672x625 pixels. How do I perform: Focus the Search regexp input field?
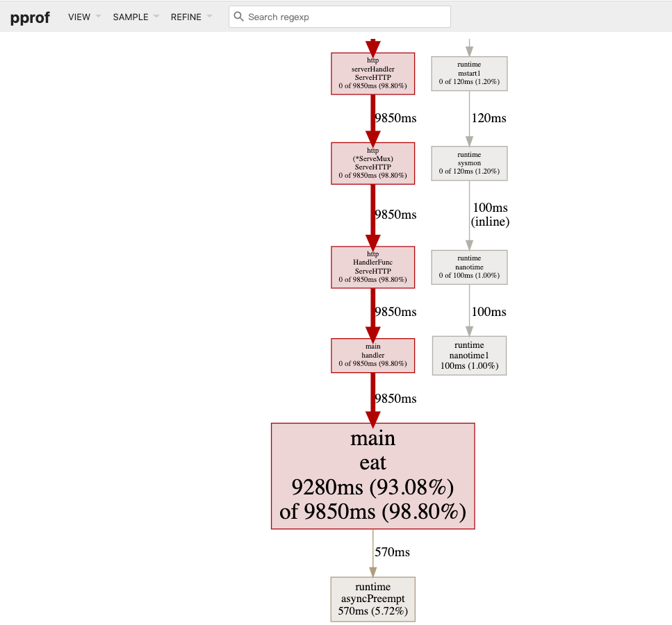coord(339,17)
